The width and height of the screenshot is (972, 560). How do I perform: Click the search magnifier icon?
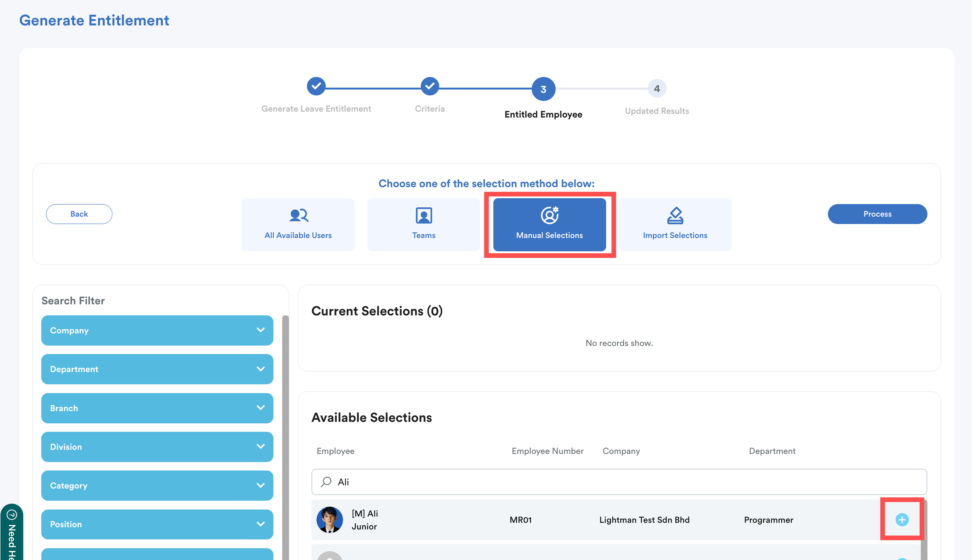326,482
